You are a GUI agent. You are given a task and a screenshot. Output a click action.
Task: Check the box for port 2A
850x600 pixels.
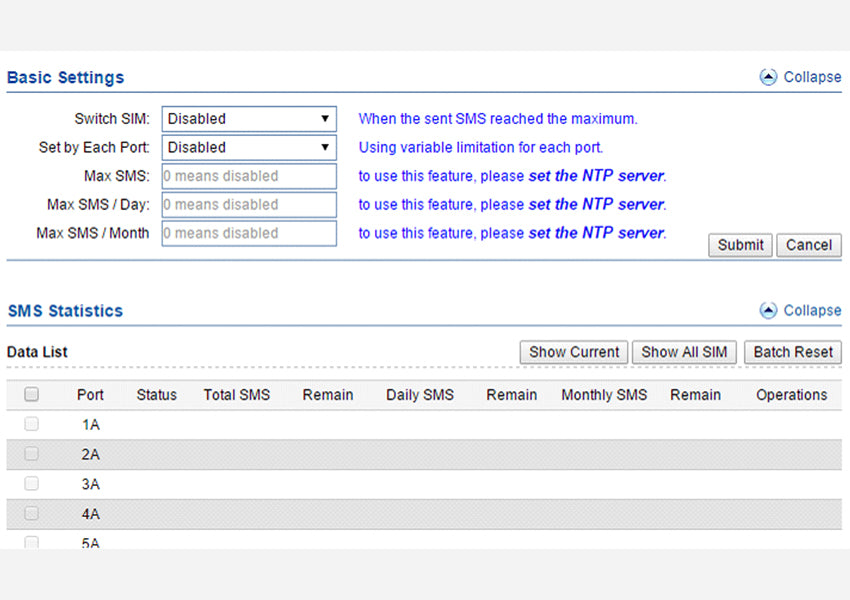coord(31,454)
